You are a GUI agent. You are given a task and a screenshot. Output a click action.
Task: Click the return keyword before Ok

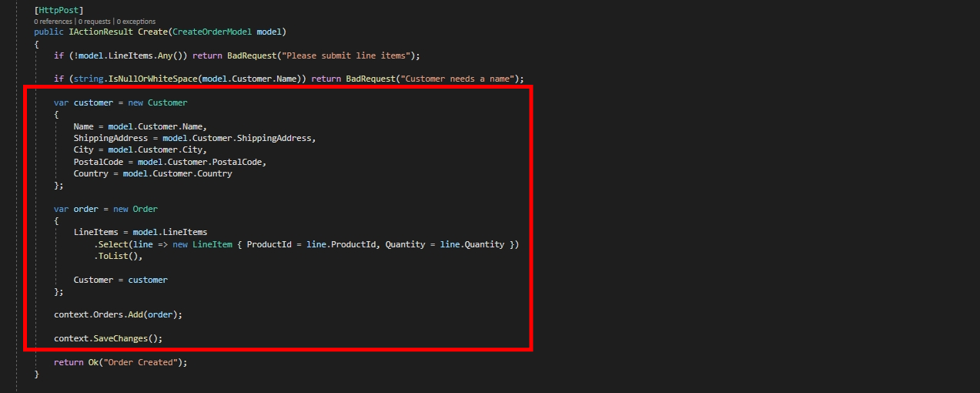point(69,362)
